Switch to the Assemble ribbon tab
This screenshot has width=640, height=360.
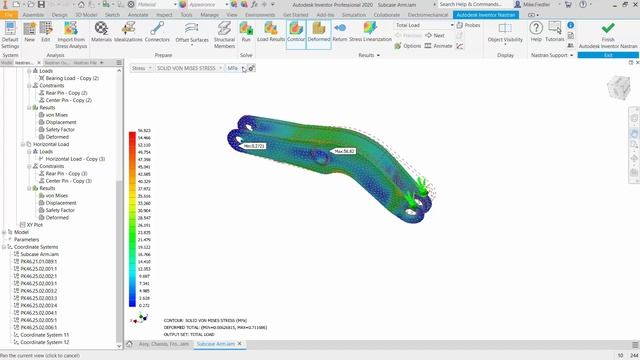click(x=33, y=15)
